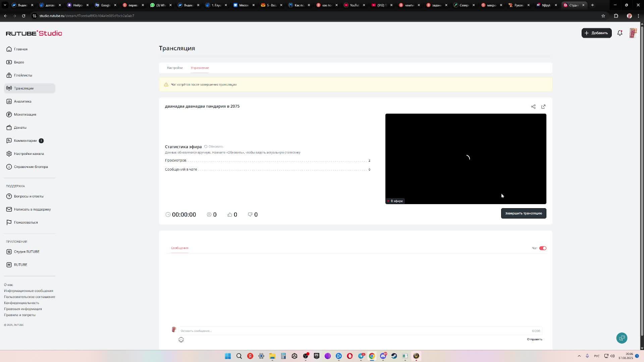Open Монетизация in the sidebar
Image resolution: width=644 pixels, height=362 pixels.
pos(25,114)
